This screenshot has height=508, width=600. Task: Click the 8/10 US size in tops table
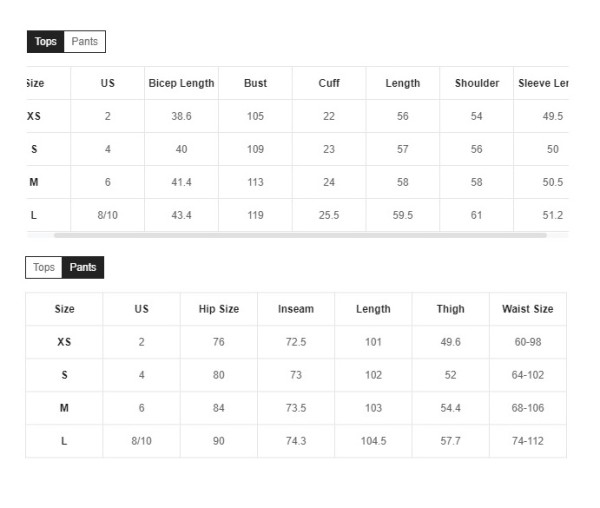click(x=108, y=215)
